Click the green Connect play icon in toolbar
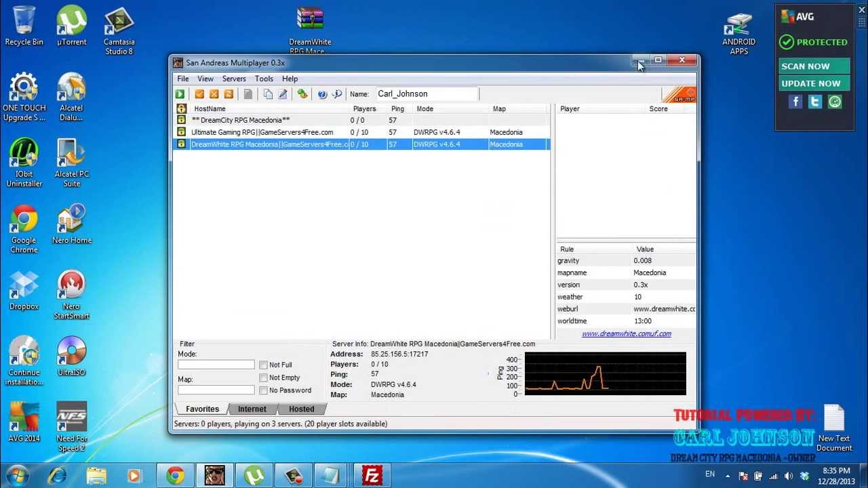This screenshot has width=868, height=488. tap(180, 94)
